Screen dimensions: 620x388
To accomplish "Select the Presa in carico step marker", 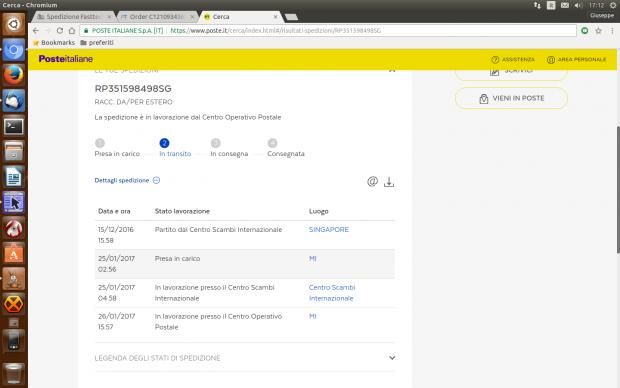I will pyautogui.click(x=100, y=143).
